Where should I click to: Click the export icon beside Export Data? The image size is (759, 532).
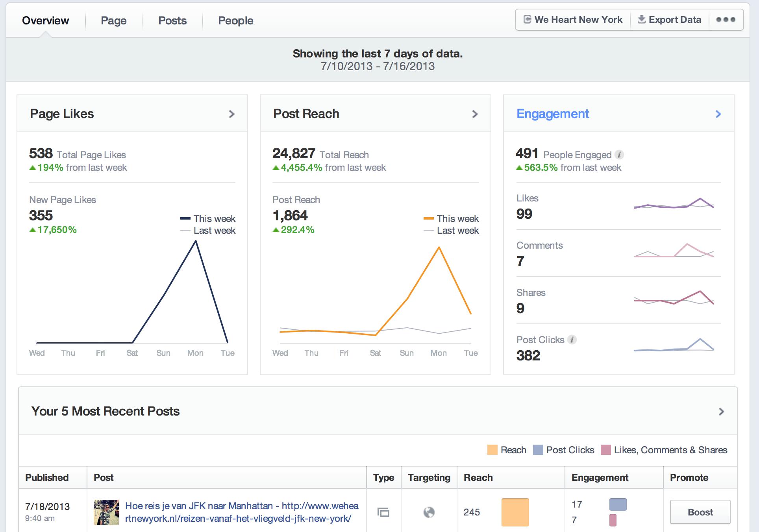pos(641,20)
